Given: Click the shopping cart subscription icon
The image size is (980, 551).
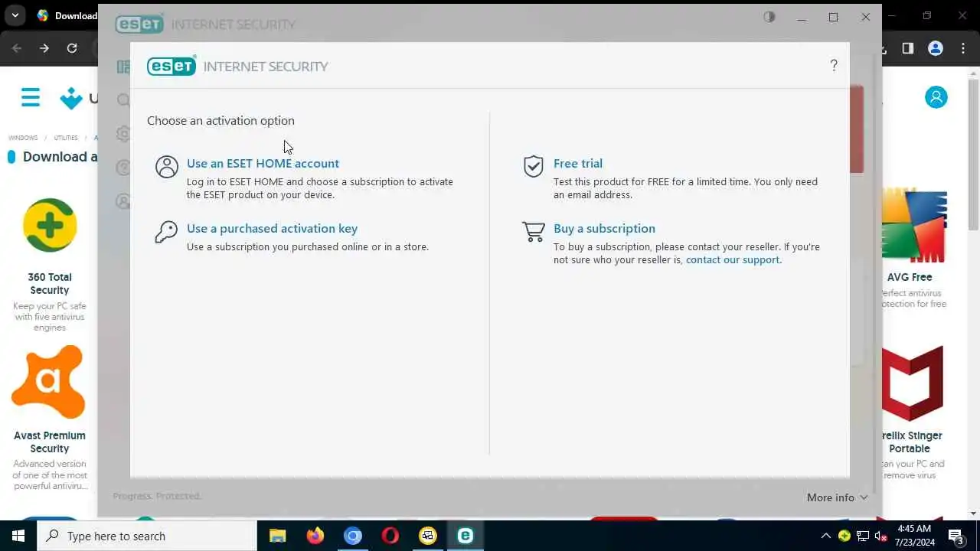Looking at the screenshot, I should click(534, 232).
